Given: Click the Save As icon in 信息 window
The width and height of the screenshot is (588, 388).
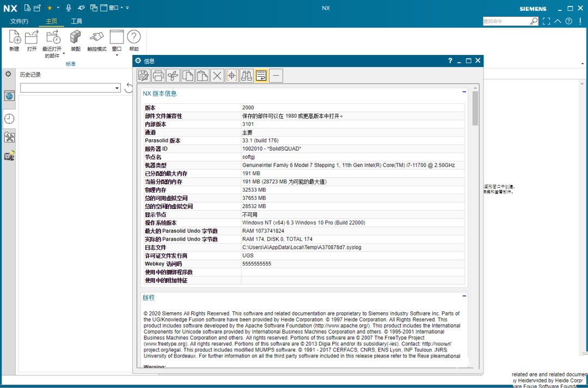Looking at the screenshot, I should pyautogui.click(x=143, y=76).
